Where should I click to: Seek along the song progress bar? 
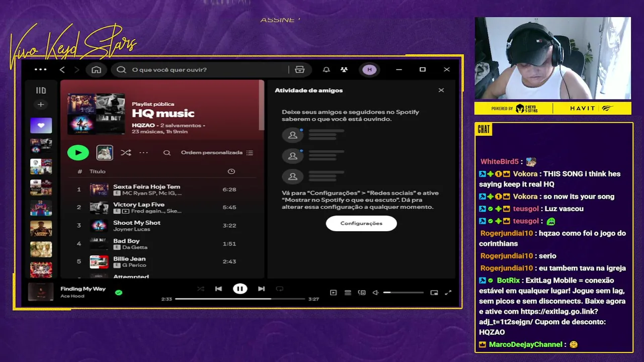(240, 299)
